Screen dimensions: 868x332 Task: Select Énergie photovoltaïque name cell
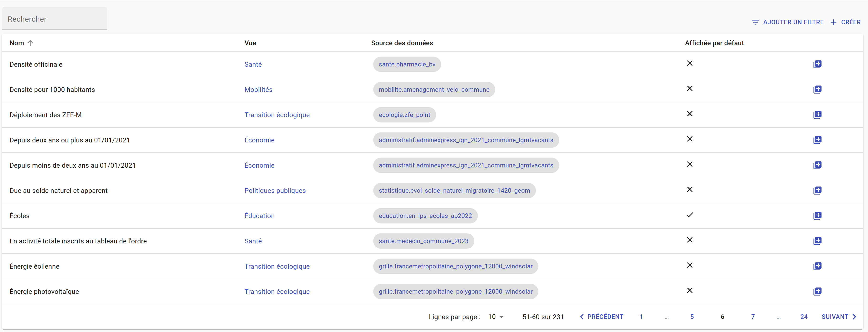(44, 292)
